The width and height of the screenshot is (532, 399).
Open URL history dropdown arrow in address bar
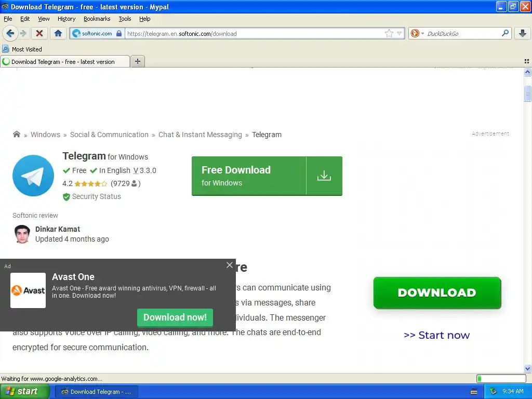point(400,33)
